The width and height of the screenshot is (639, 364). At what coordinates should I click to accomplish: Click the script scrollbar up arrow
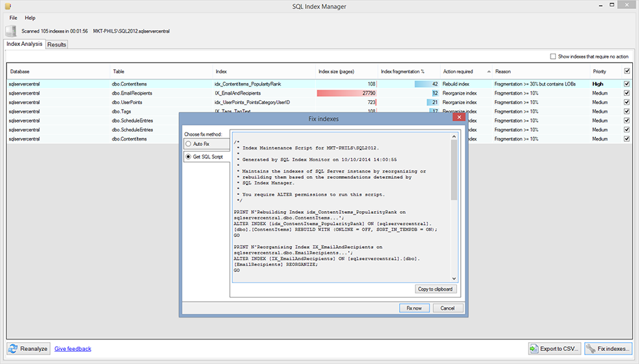click(x=454, y=136)
